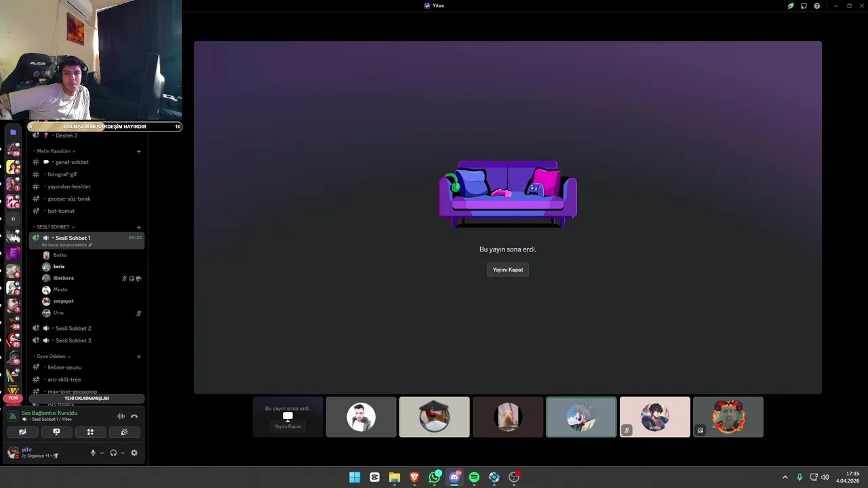Open the server icon with badge 21
The height and width of the screenshot is (488, 868).
(x=13, y=340)
